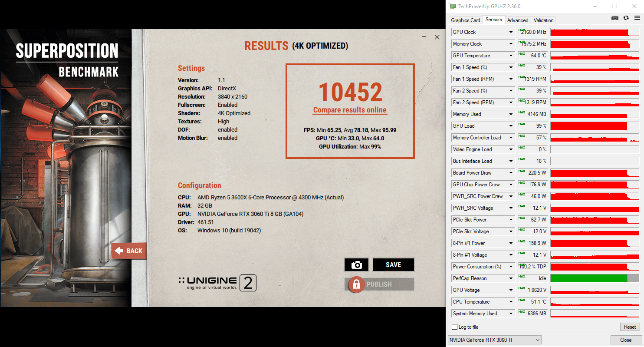Open the Memory Controller Load dropdown
The height and width of the screenshot is (347, 644).
tap(511, 138)
